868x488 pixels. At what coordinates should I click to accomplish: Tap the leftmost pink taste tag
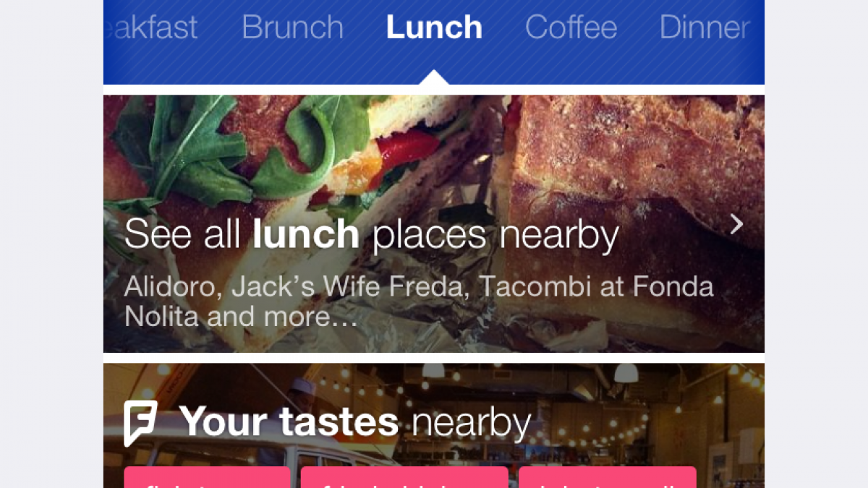pyautogui.click(x=207, y=478)
